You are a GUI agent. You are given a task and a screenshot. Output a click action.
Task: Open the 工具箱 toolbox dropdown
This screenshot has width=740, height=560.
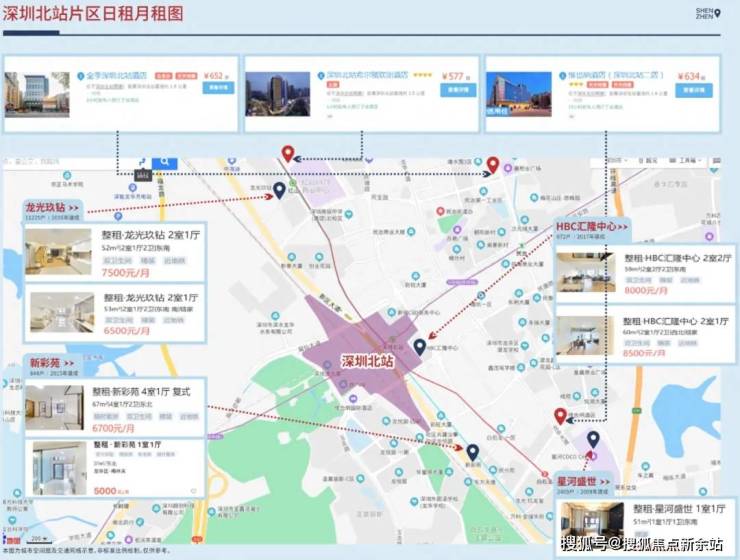click(685, 161)
